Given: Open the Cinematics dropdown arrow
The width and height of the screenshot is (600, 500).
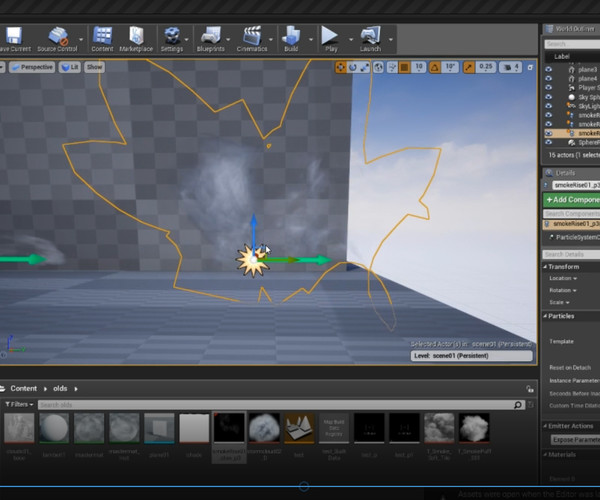Looking at the screenshot, I should pyautogui.click(x=271, y=39).
